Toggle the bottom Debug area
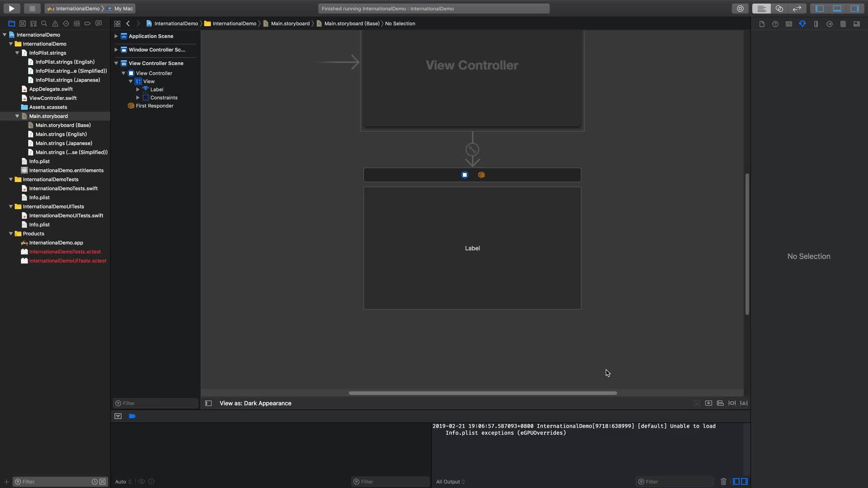The height and width of the screenshot is (488, 868). [837, 9]
